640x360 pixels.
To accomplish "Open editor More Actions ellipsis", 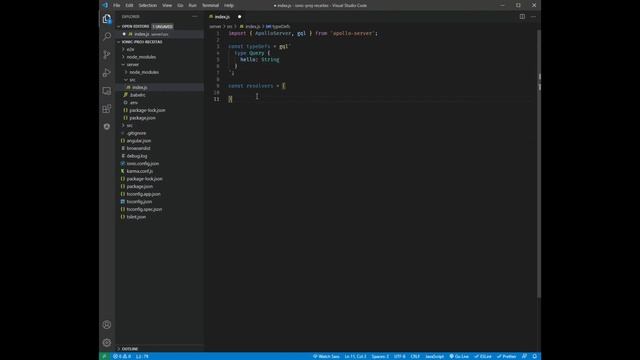I will click(533, 17).
